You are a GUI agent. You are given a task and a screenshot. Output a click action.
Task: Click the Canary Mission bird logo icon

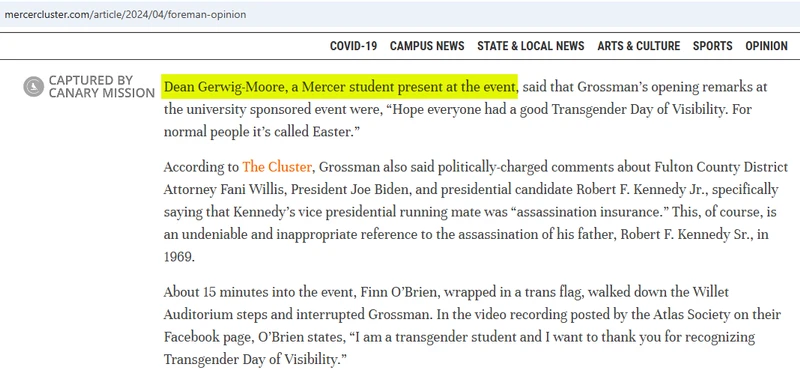[x=34, y=87]
